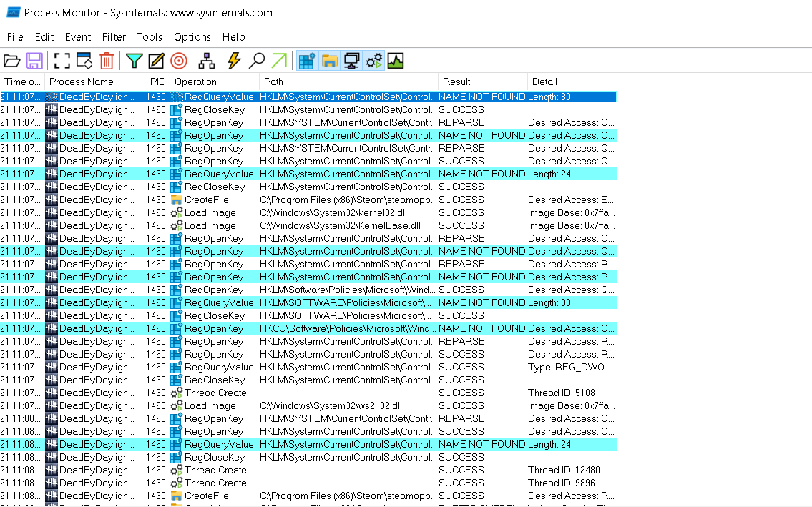Open the Filter funnel icon
The width and height of the screenshot is (812, 507).
(x=134, y=61)
